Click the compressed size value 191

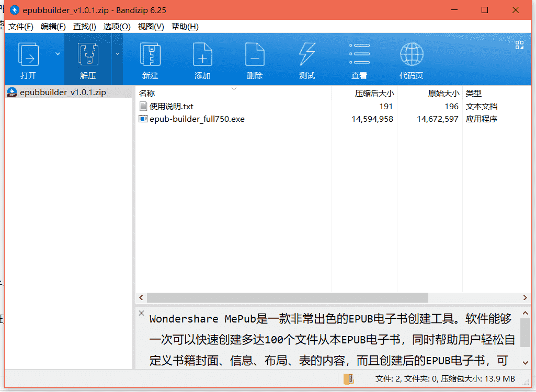coord(386,106)
